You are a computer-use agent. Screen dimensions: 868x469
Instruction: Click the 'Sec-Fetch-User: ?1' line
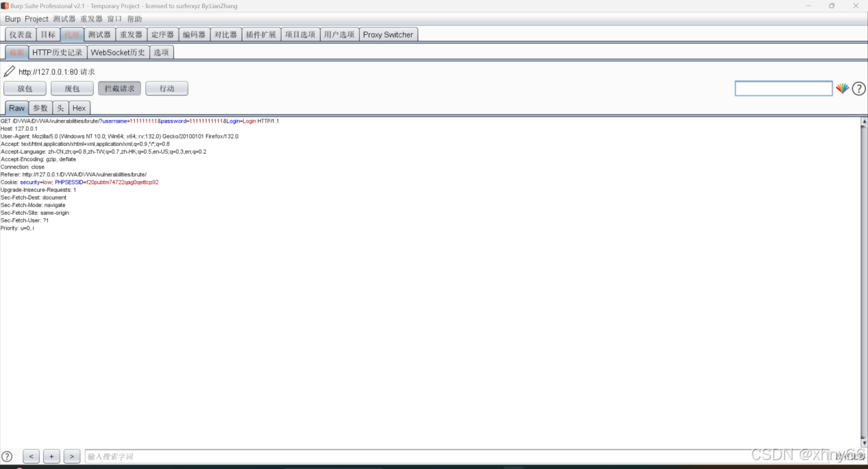pos(25,220)
